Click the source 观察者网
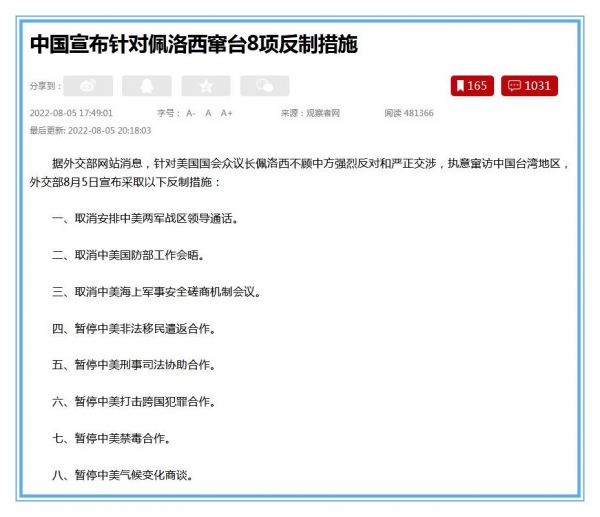Screen dimensions: 600x517 click(x=323, y=113)
